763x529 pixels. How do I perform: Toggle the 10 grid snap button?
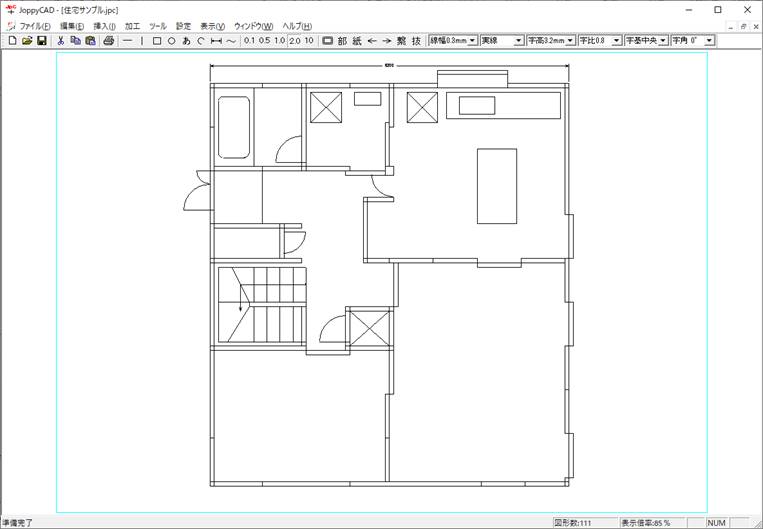[x=309, y=41]
